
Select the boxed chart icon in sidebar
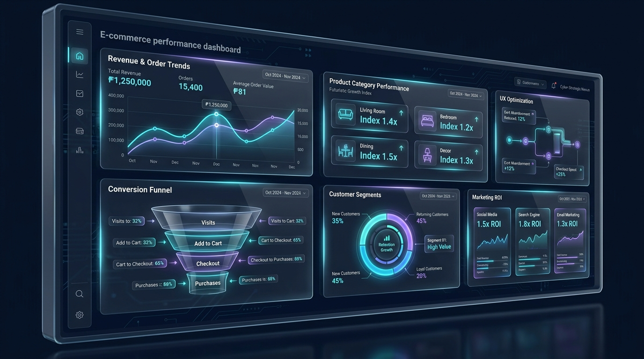click(x=80, y=93)
